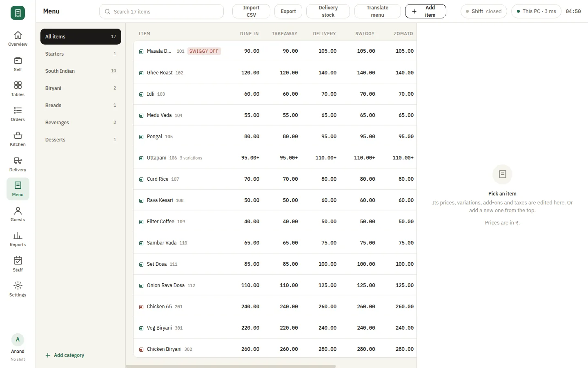Select the All items category
588x368 pixels.
[x=81, y=36]
